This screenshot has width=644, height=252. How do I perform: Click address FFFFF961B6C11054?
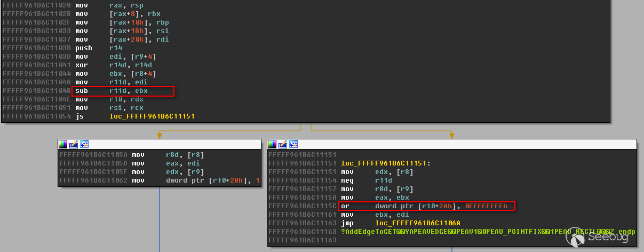coord(36,117)
